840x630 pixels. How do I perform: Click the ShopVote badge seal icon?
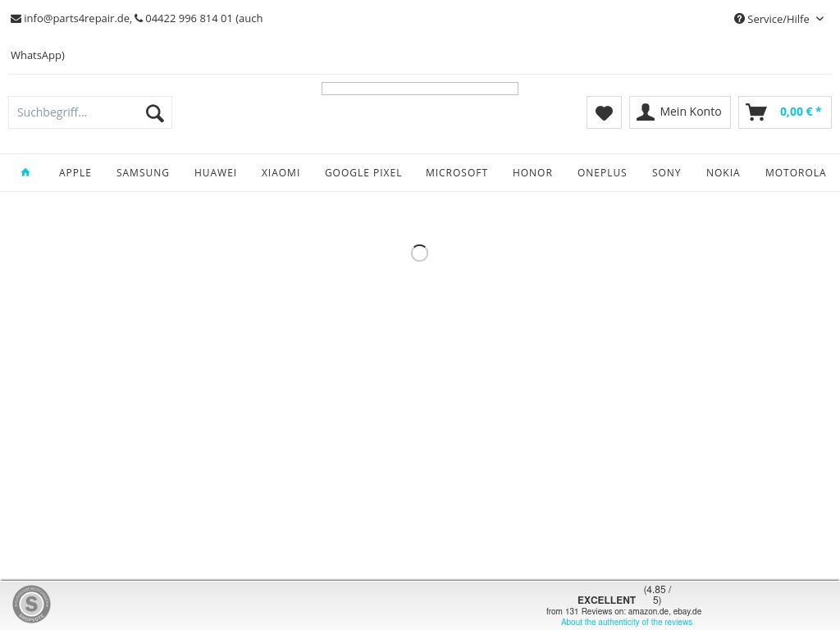point(32,604)
